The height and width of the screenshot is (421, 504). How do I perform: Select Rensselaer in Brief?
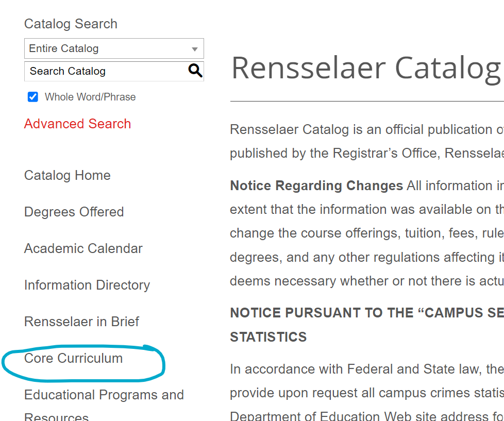click(81, 322)
